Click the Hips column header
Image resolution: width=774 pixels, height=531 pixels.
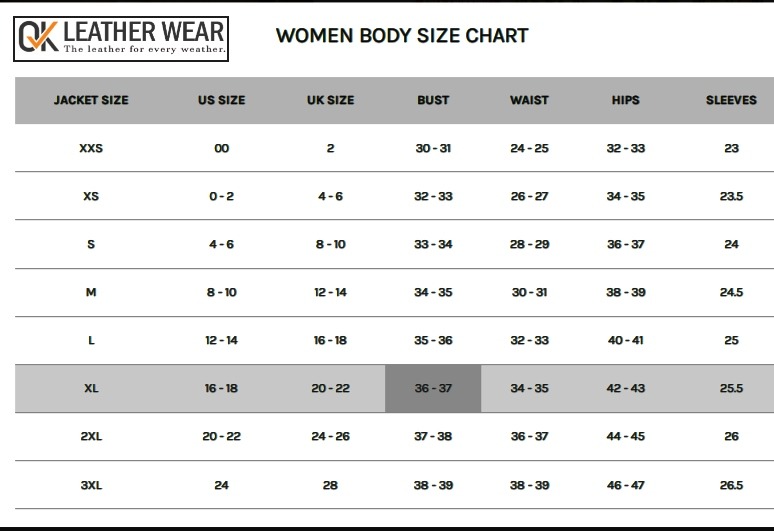(x=626, y=100)
